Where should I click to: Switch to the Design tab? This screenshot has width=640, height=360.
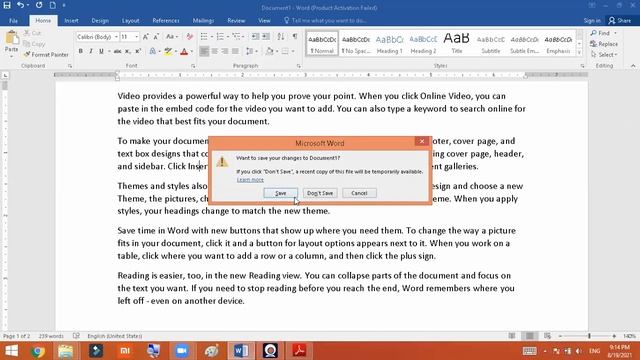click(100, 20)
